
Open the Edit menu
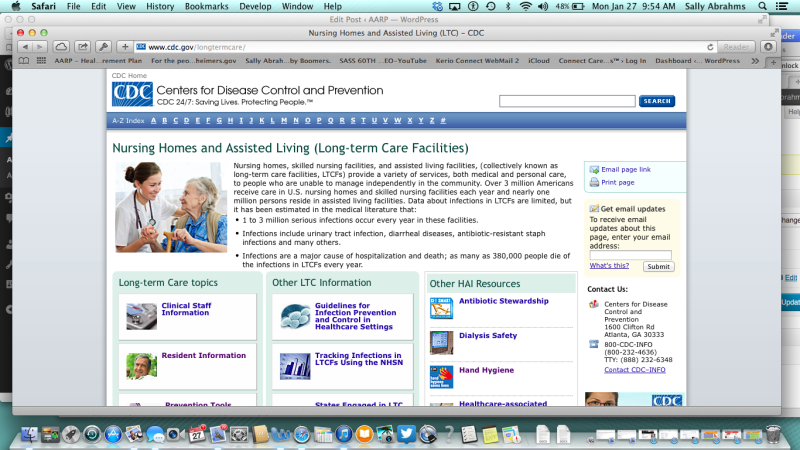point(98,7)
